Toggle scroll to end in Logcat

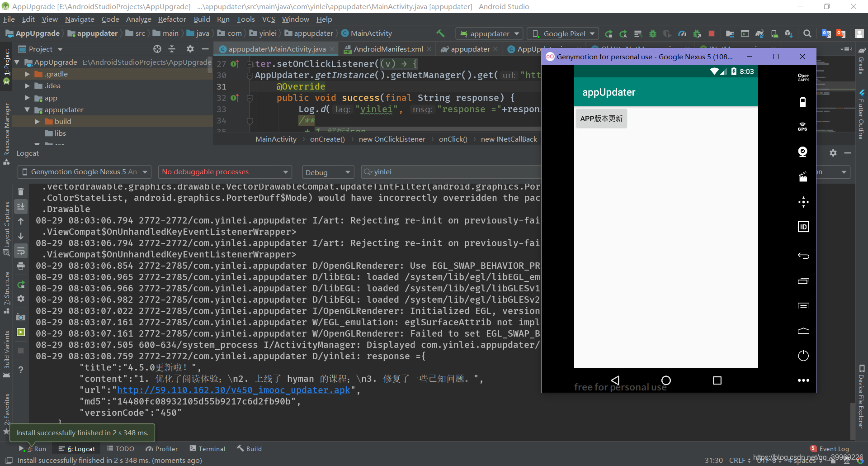tap(21, 206)
